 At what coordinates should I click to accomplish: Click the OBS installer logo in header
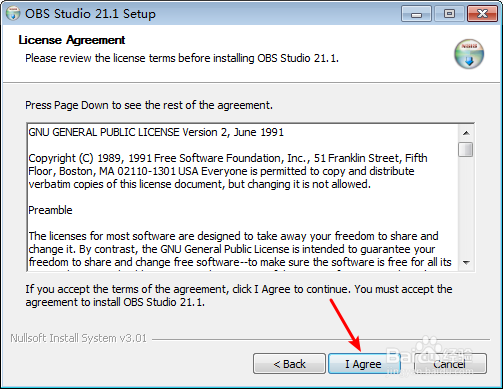469,54
